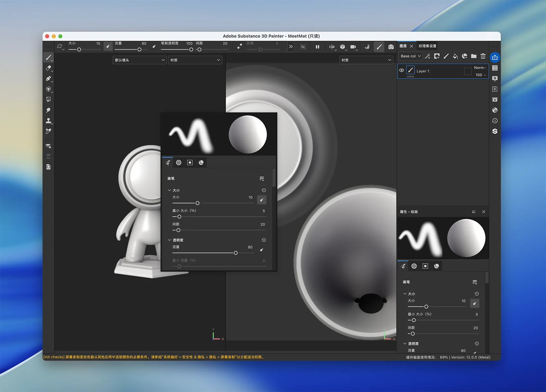This screenshot has height=392, width=546.
Task: Click the camera screenshot icon in toolbar
Action: [391, 47]
